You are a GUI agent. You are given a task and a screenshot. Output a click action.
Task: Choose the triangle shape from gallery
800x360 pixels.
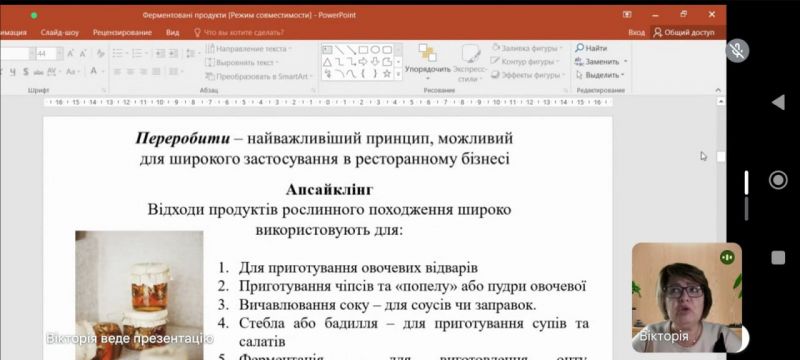click(x=327, y=62)
